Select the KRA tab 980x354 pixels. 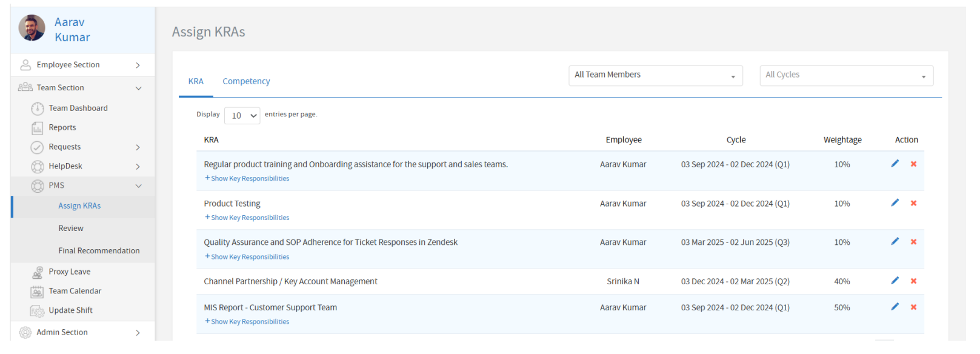coord(196,81)
